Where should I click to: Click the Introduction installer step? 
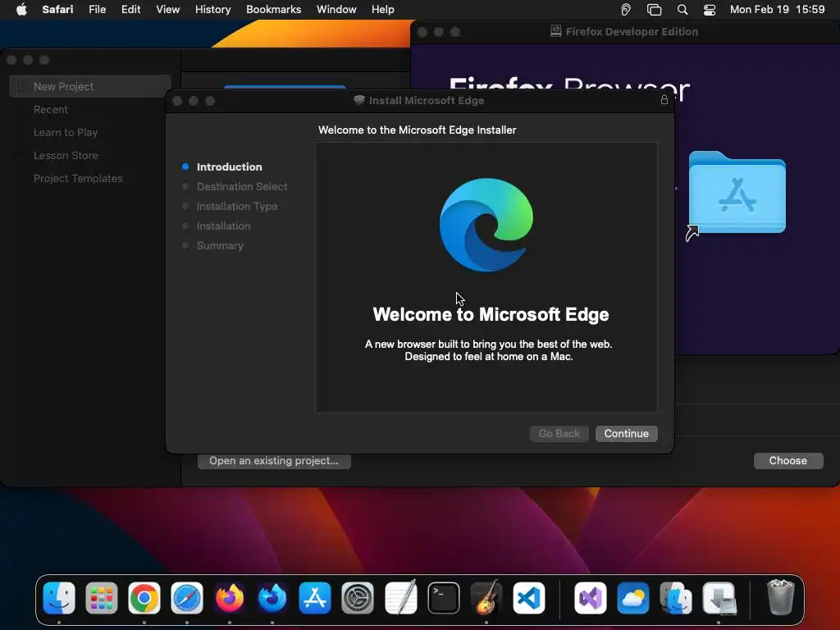pyautogui.click(x=230, y=167)
